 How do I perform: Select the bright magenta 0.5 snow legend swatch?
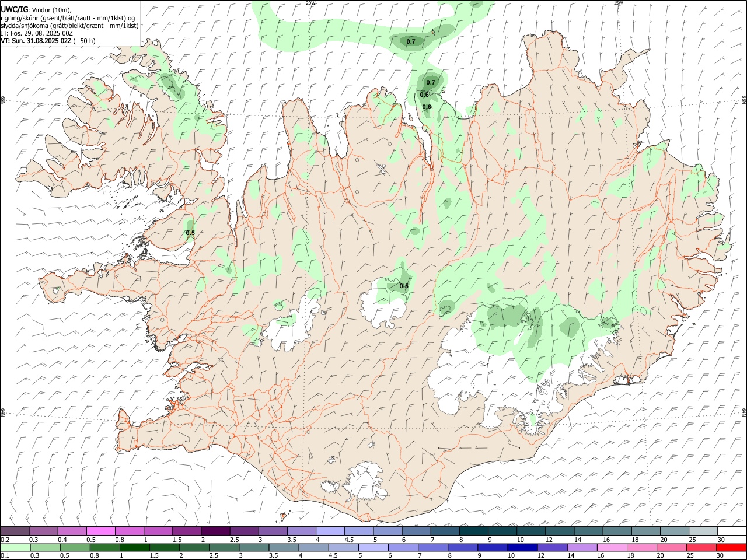100,531
